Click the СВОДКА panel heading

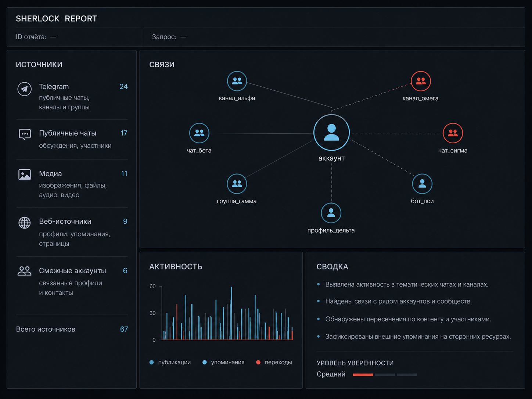(332, 267)
